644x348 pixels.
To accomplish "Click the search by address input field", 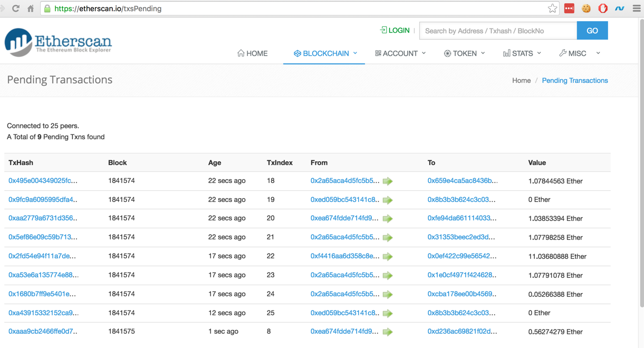I will coord(498,31).
